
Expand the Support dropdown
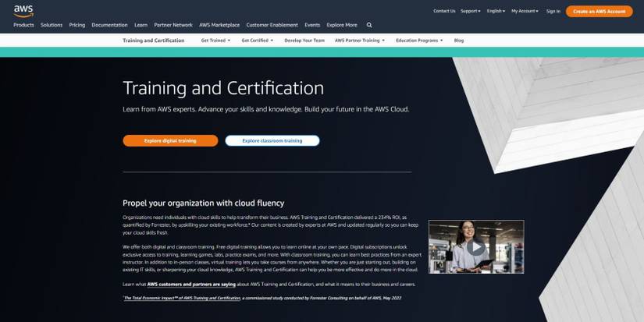(470, 11)
